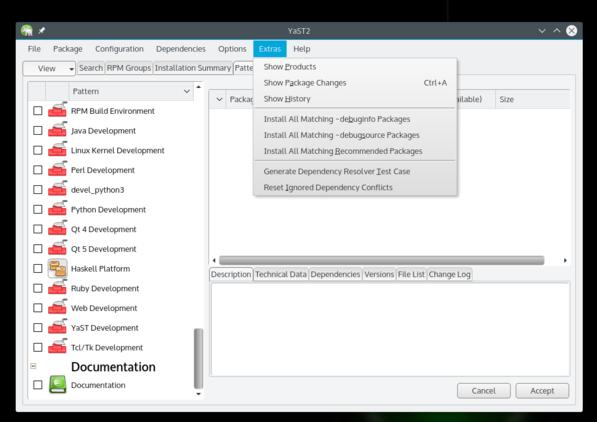
Task: Check the Java Development checkbox
Action: pos(38,131)
